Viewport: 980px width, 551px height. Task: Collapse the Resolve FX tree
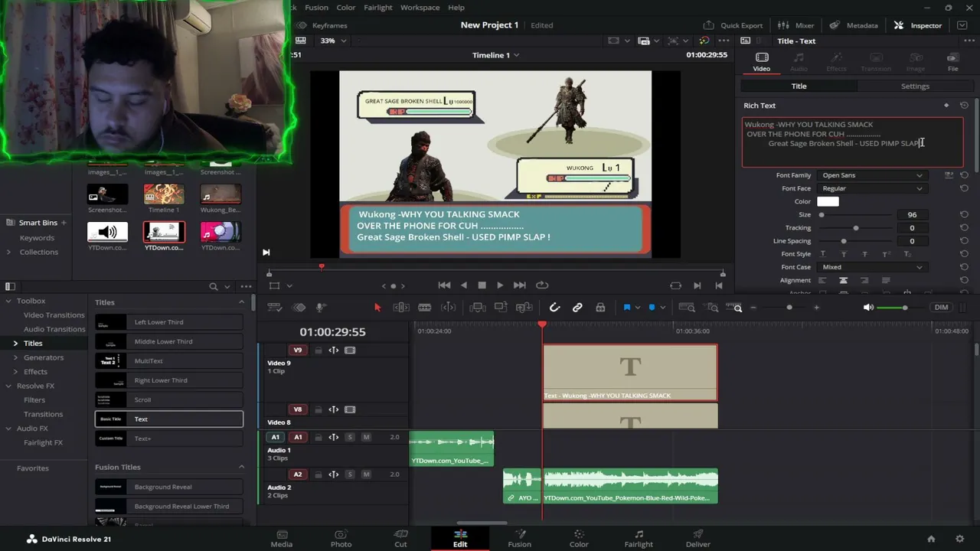(9, 386)
